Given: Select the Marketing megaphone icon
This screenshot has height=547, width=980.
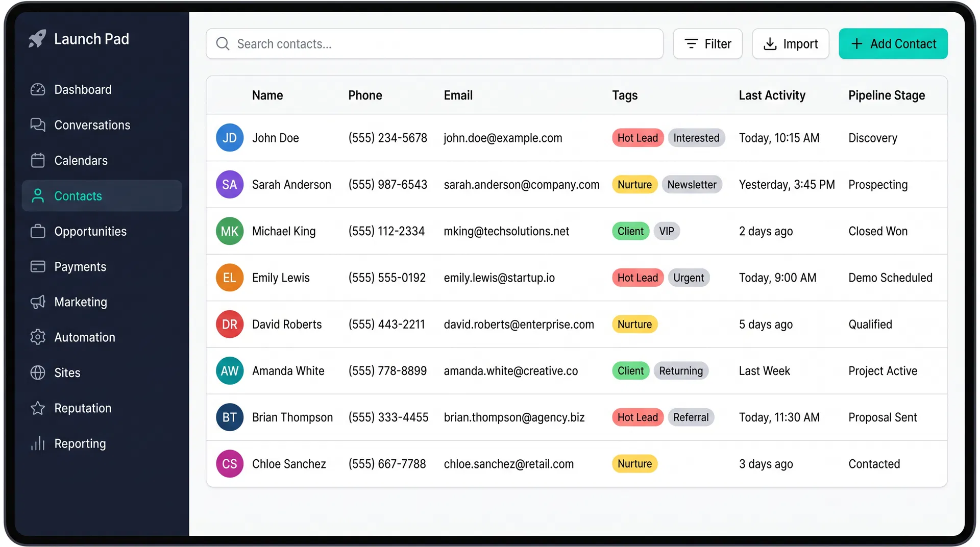Looking at the screenshot, I should [38, 302].
